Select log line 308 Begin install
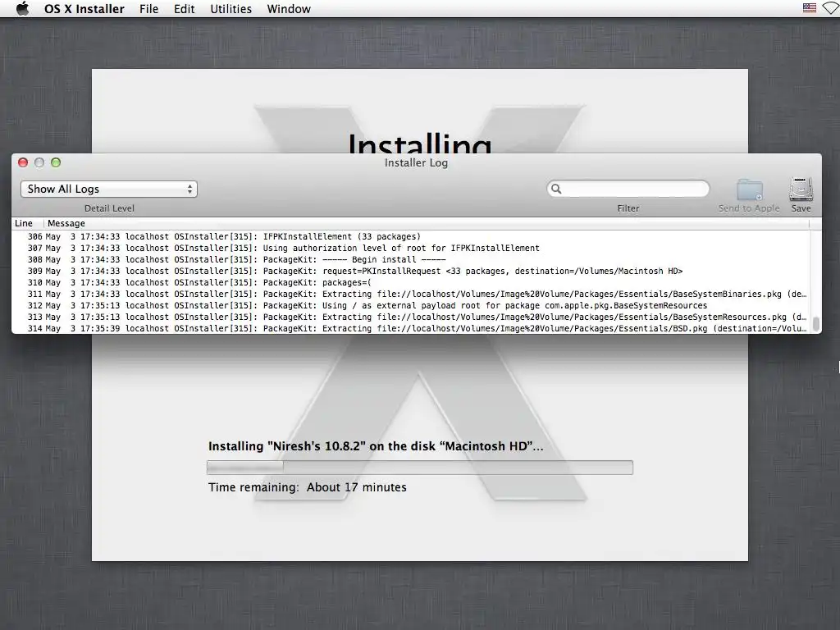The image size is (840, 630). coord(410,259)
